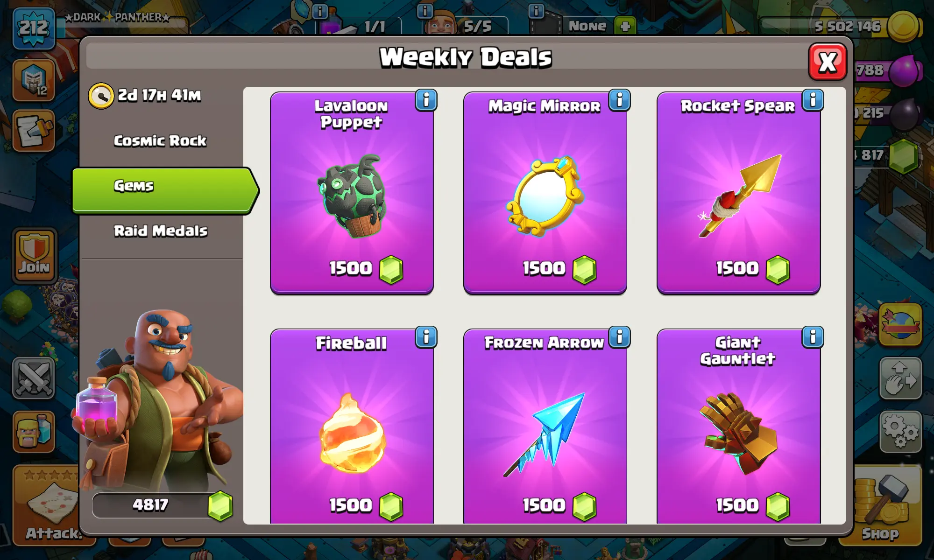Screen dimensions: 934x560
Task: Open info for Lavaloon Puppet
Action: (x=426, y=100)
